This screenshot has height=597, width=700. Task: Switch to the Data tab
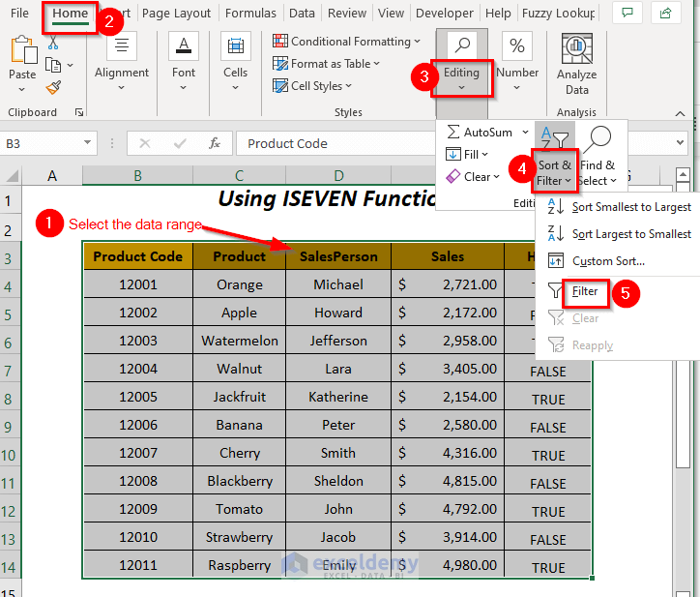pos(302,14)
